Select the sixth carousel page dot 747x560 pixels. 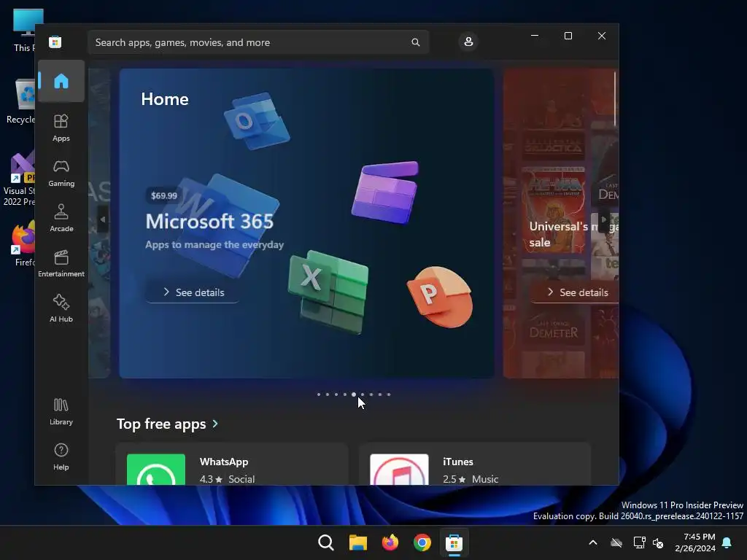coord(363,394)
